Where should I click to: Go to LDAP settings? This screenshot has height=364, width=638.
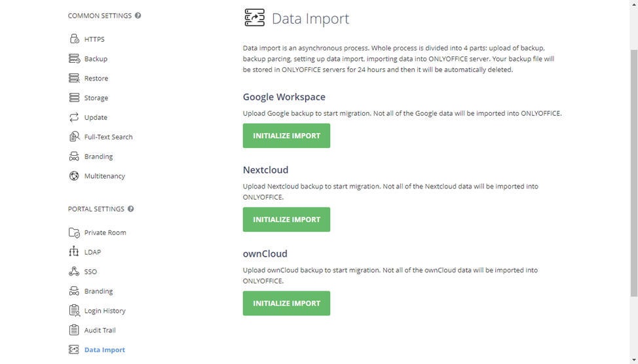pos(92,252)
